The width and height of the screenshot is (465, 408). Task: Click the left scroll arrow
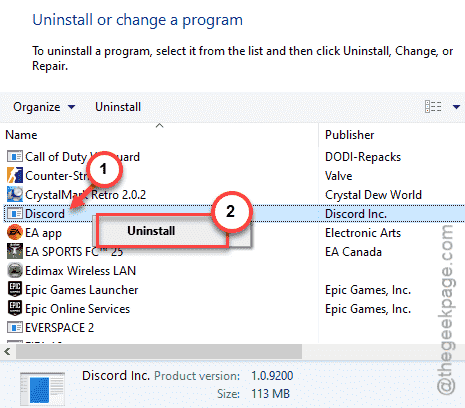(x=7, y=352)
